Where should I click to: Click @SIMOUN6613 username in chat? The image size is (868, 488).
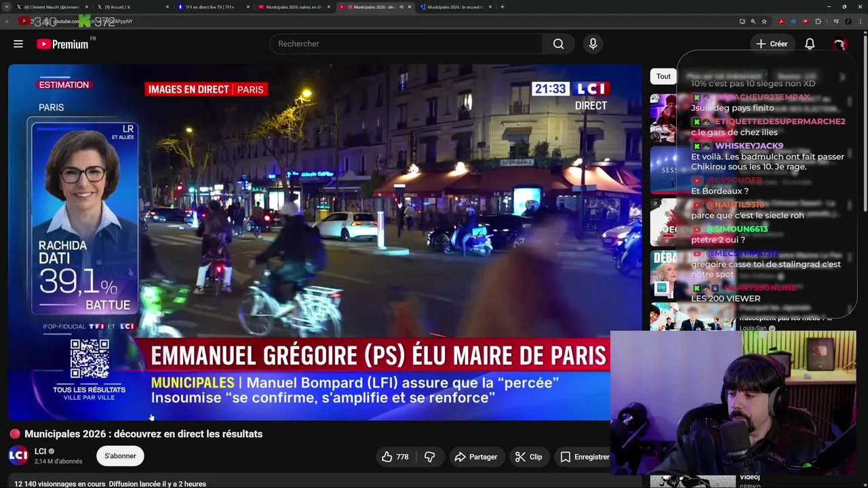tap(737, 229)
